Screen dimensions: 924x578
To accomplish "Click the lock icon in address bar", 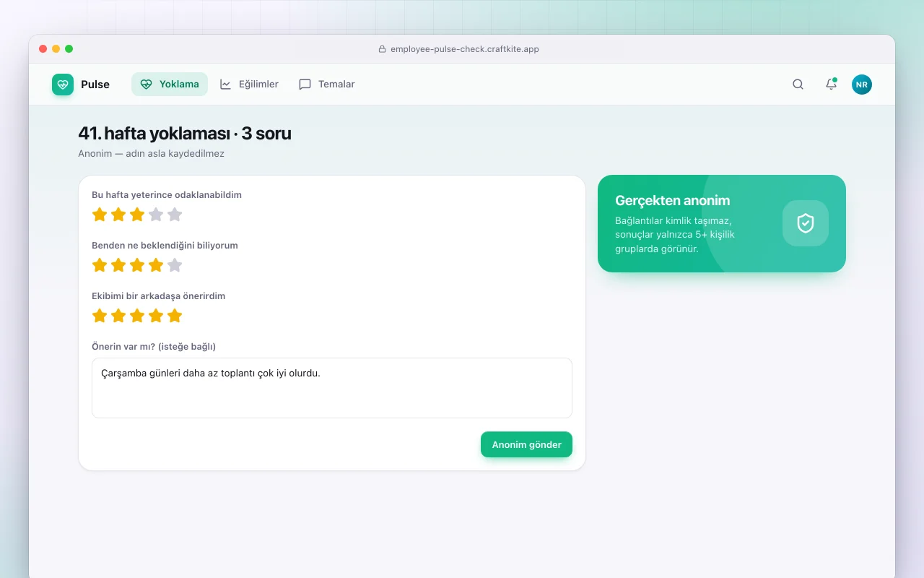I will 382,49.
